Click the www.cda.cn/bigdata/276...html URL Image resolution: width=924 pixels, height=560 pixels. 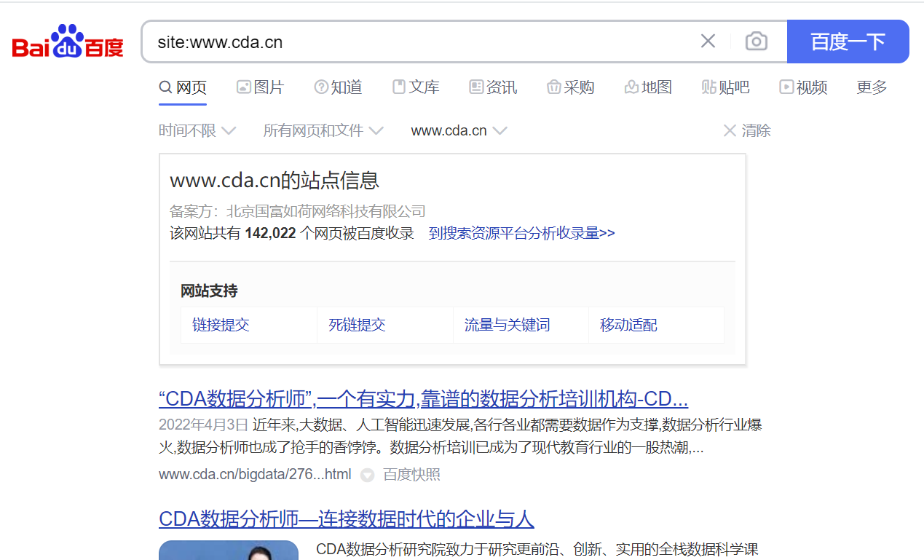[x=255, y=475]
